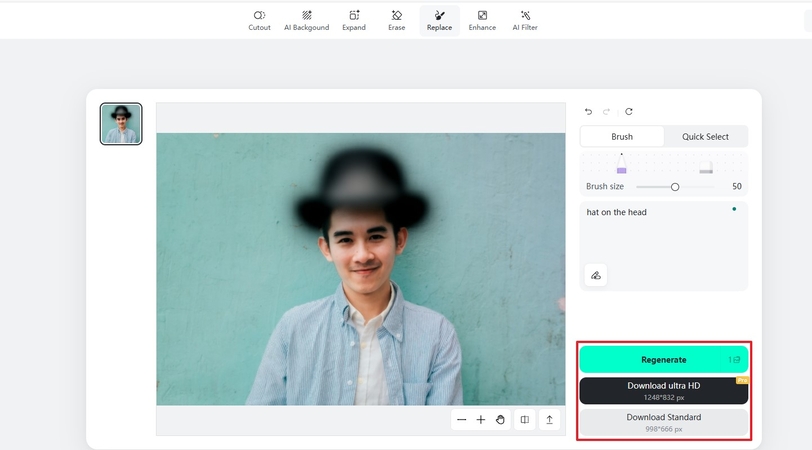Select the man-with-hat image thumbnail
This screenshot has width=812, height=450.
[121, 124]
